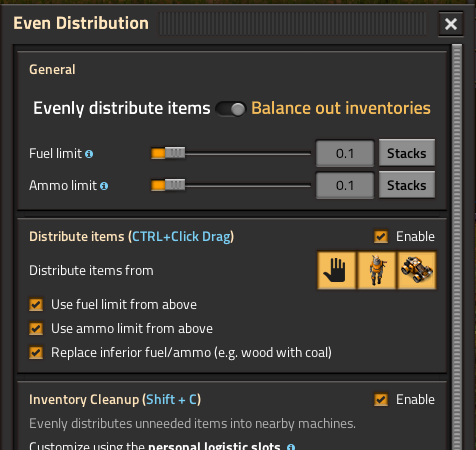Disable Inventory Cleanup Enable checkbox
476x450 pixels.
coord(381,400)
